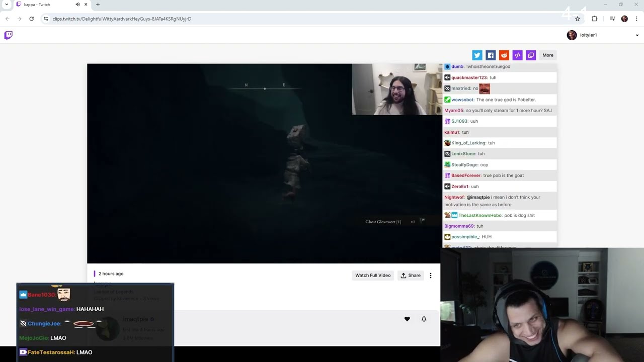Image resolution: width=644 pixels, height=362 pixels.
Task: Copy the clip link via the copy icon
Action: point(531,55)
